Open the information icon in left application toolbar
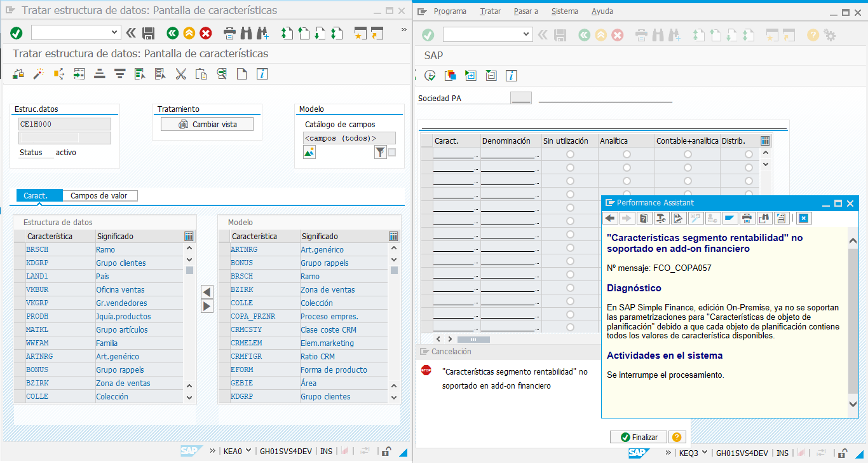Viewport: 868px width, 463px height. pyautogui.click(x=262, y=74)
